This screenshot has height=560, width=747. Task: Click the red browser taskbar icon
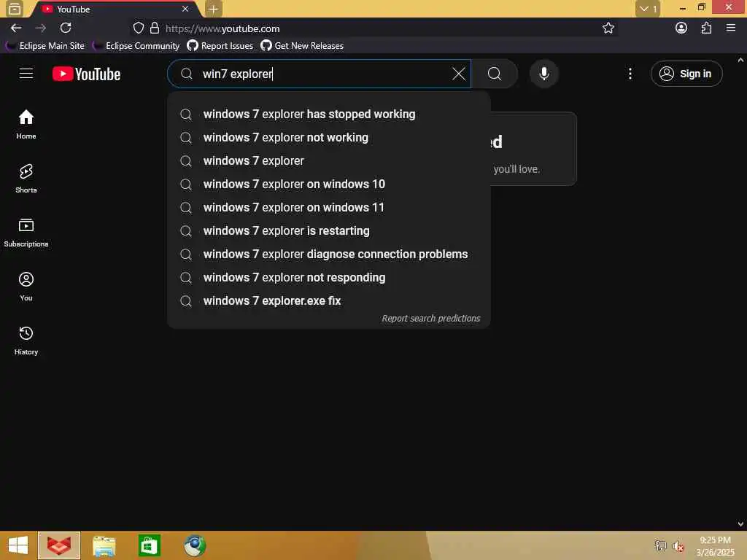point(59,545)
